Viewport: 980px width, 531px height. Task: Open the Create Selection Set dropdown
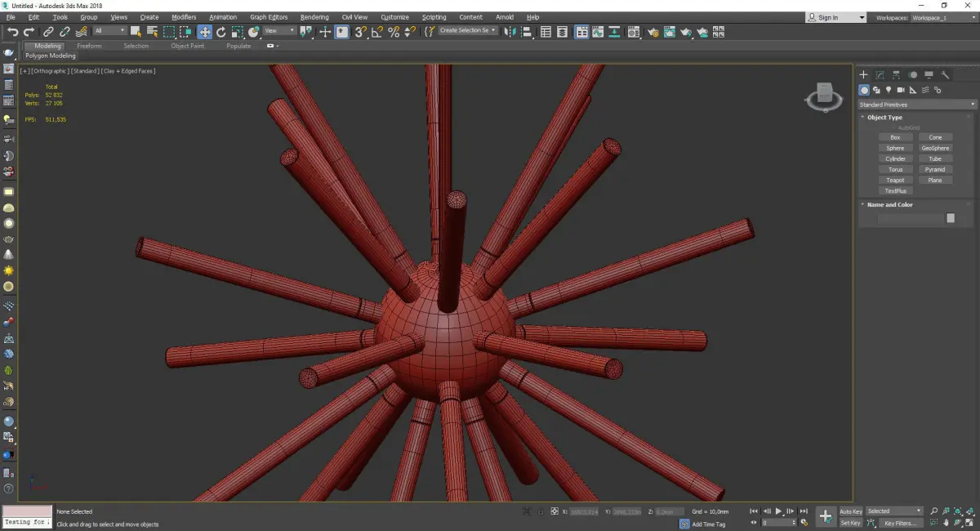coord(468,31)
